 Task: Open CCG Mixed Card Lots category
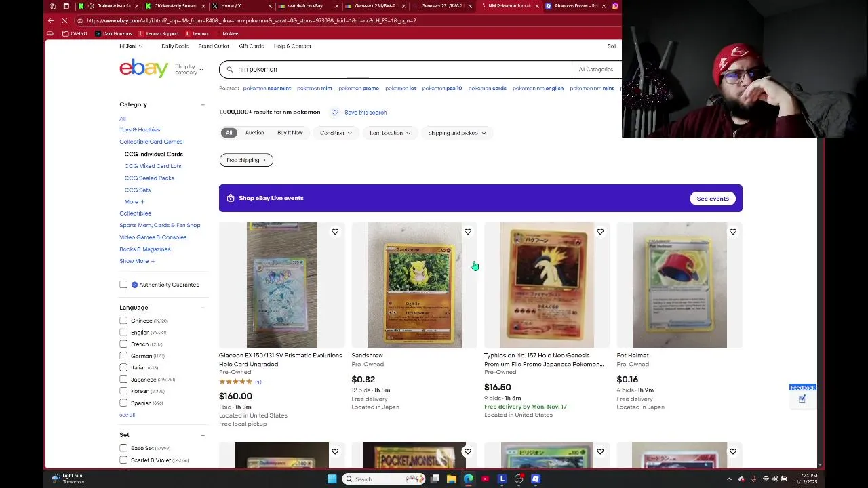[x=153, y=166]
